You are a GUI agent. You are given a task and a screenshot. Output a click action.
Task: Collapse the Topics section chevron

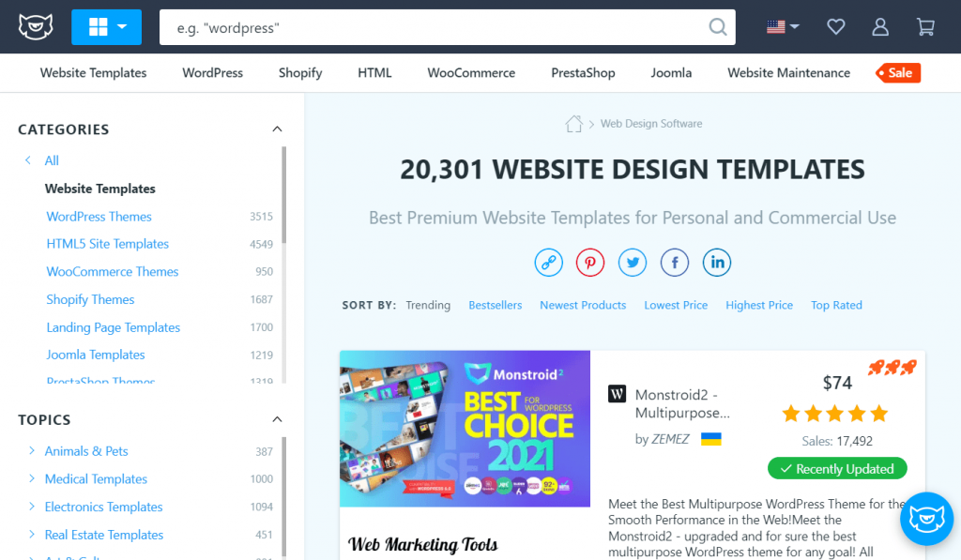[x=277, y=419]
